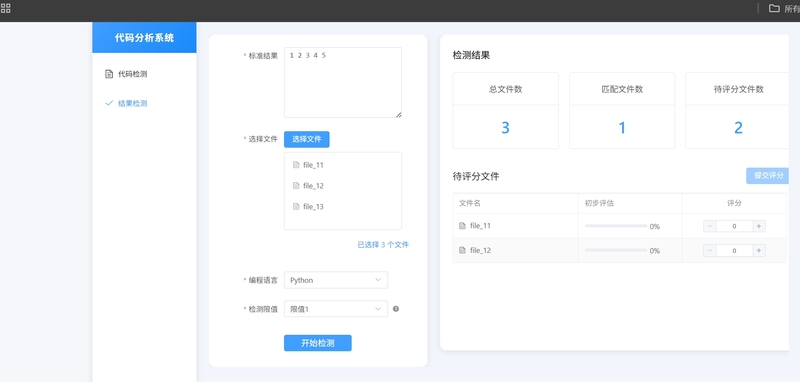Viewport: 800px width, 382px height.
Task: Click the 总文件数 card value 3
Action: tap(505, 128)
